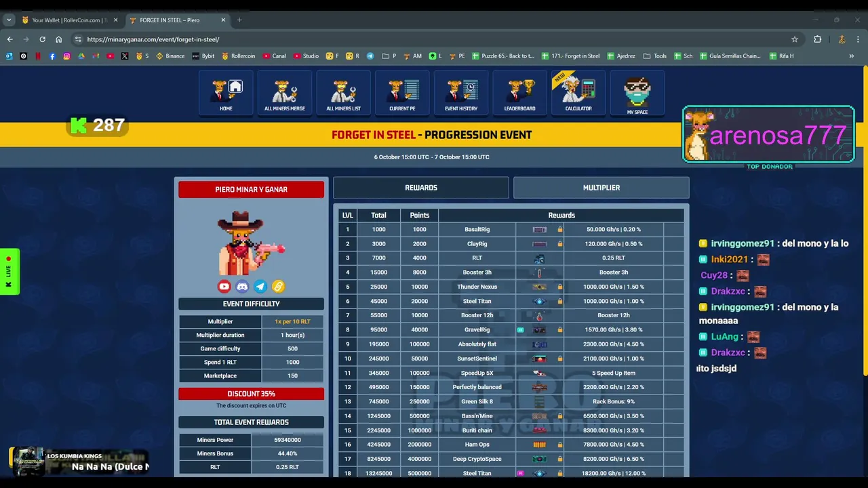This screenshot has height=488, width=868.
Task: Go back to the previous page
Action: (x=9, y=39)
